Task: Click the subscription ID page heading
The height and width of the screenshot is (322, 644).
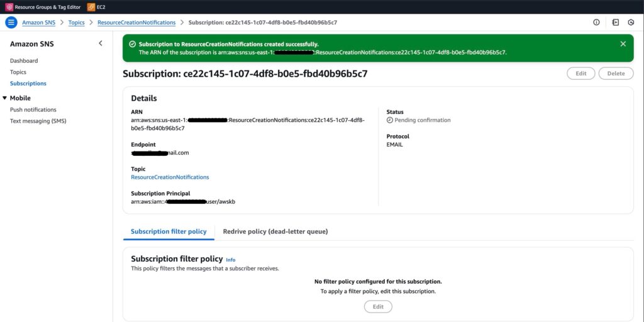Action: point(245,74)
